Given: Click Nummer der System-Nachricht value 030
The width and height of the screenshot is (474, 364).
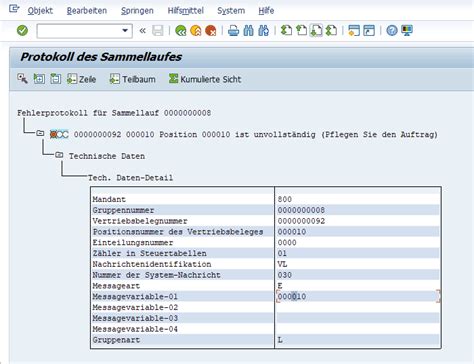Looking at the screenshot, I should pos(285,275).
